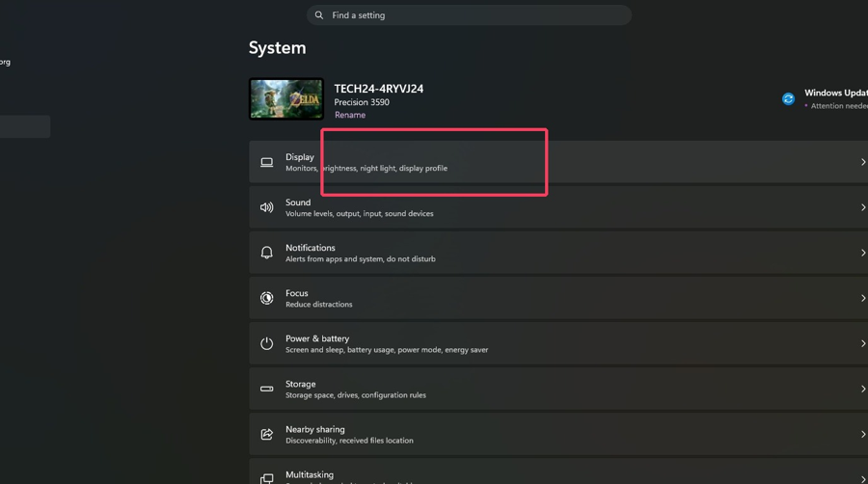Expand the Power & battery chevron
Image resolution: width=868 pixels, height=484 pixels.
click(862, 343)
